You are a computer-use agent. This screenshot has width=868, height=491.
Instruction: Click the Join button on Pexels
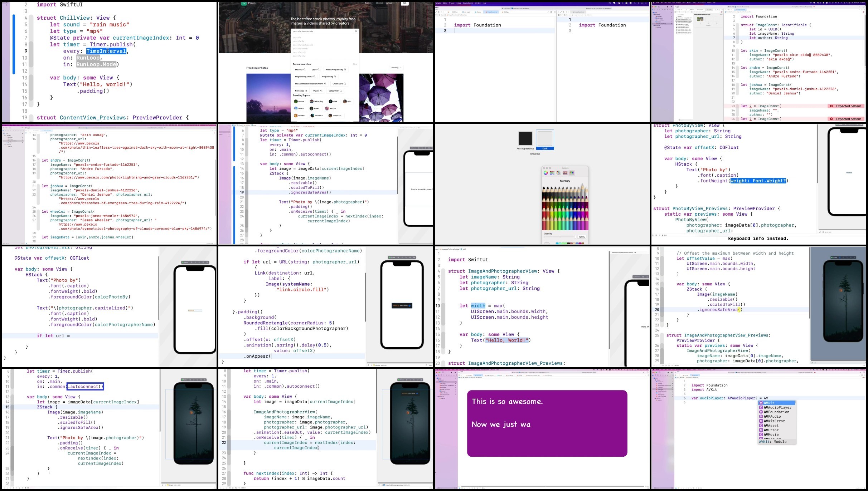pos(405,3)
